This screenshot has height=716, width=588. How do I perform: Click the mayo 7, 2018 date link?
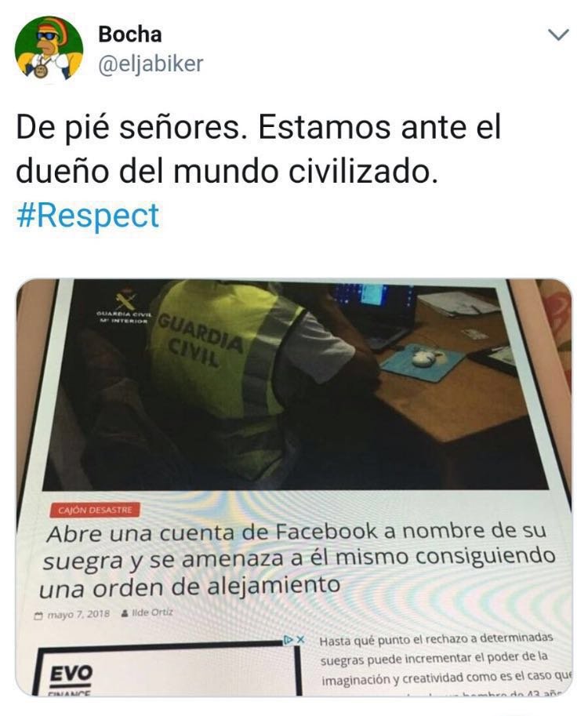tap(78, 614)
